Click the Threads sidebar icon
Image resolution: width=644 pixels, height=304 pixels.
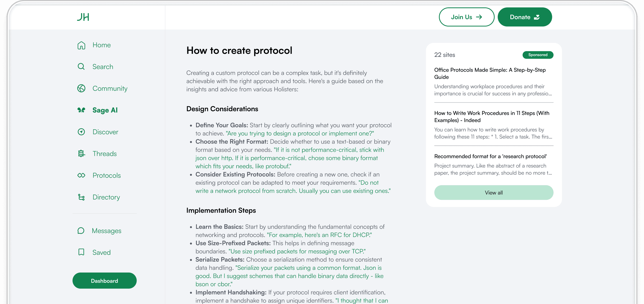(81, 154)
